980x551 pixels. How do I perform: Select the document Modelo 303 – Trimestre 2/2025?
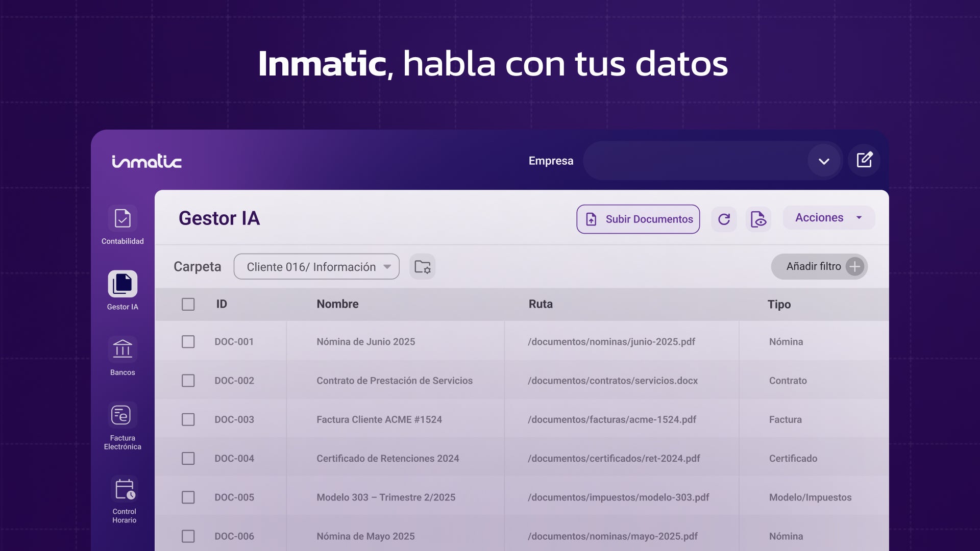point(386,497)
